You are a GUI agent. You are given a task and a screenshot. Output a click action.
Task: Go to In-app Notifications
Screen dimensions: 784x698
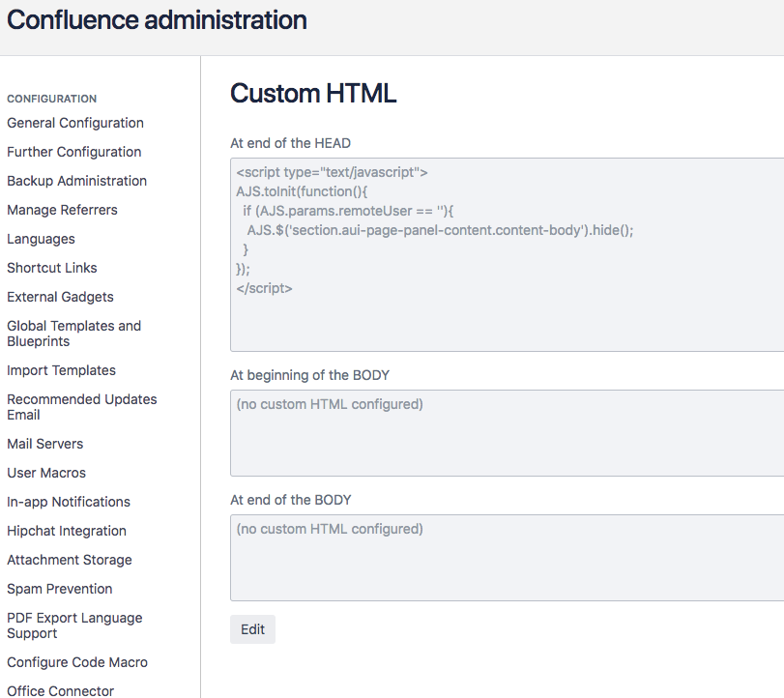[69, 502]
